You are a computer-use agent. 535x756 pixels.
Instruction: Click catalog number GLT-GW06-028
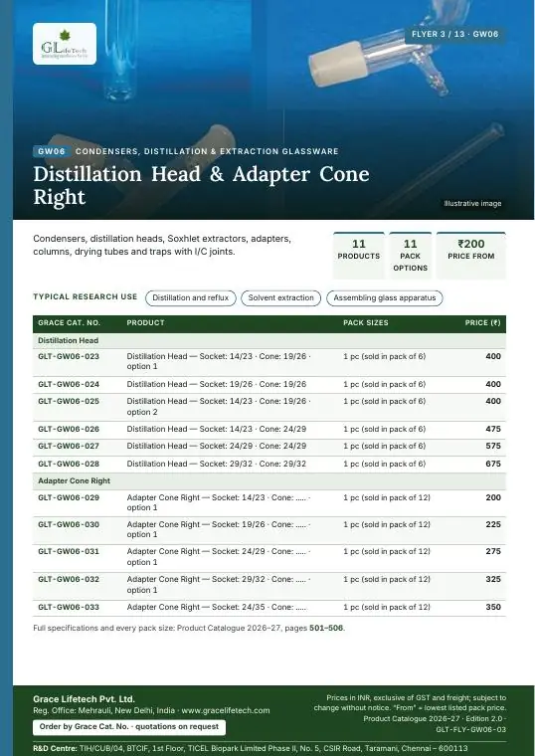click(x=69, y=464)
